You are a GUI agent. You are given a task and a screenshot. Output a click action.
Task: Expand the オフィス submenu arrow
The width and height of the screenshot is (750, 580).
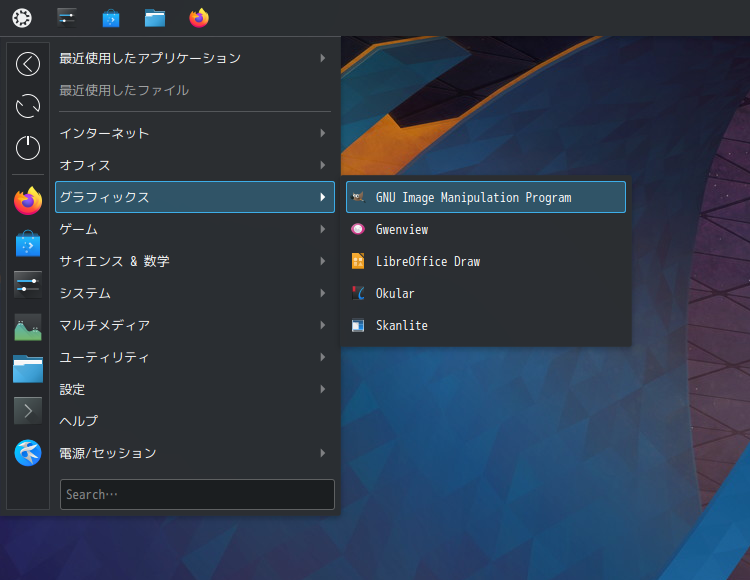(x=323, y=165)
